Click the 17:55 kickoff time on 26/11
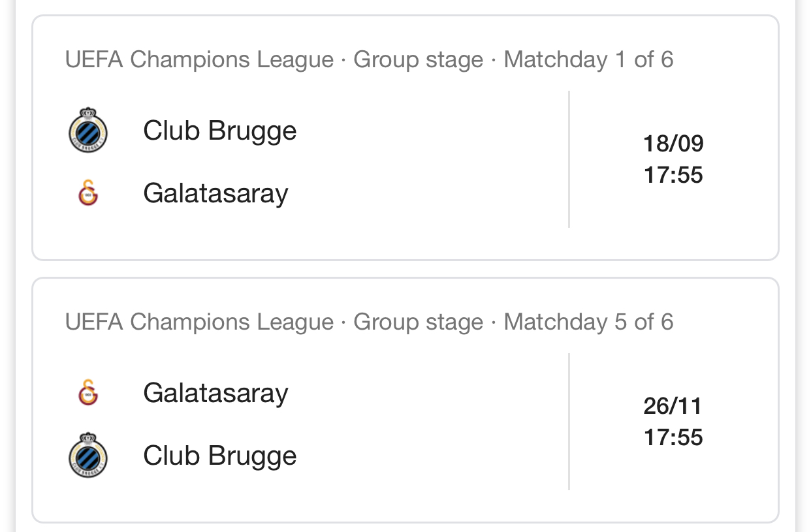 [673, 437]
